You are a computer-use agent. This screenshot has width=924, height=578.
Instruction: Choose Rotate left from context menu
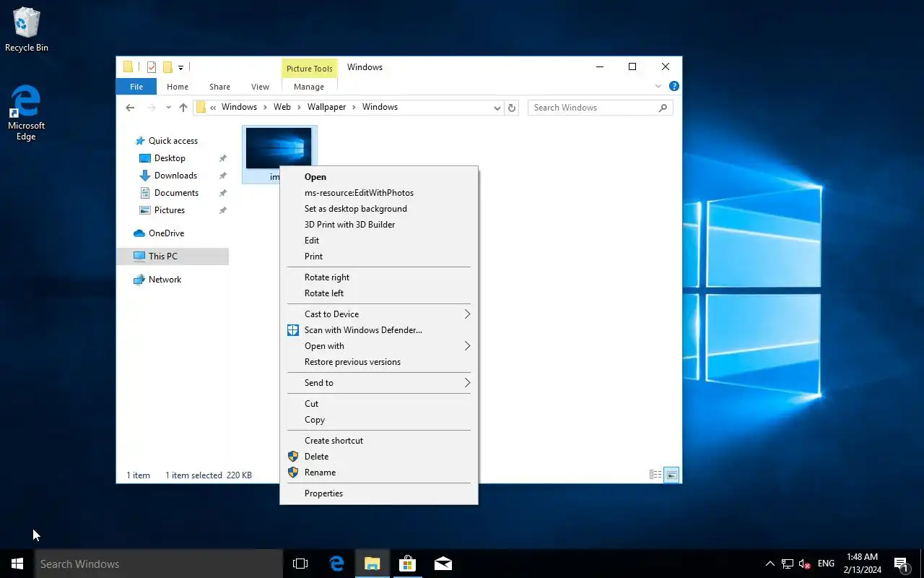(379, 293)
